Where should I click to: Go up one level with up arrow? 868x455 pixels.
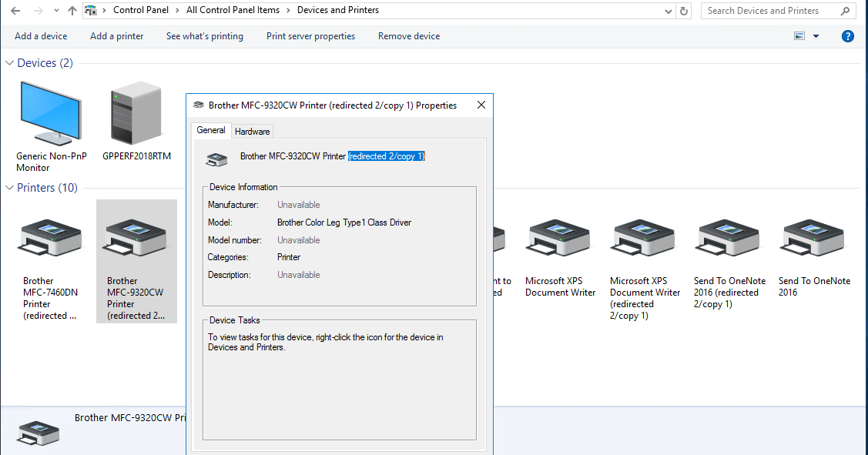[72, 11]
